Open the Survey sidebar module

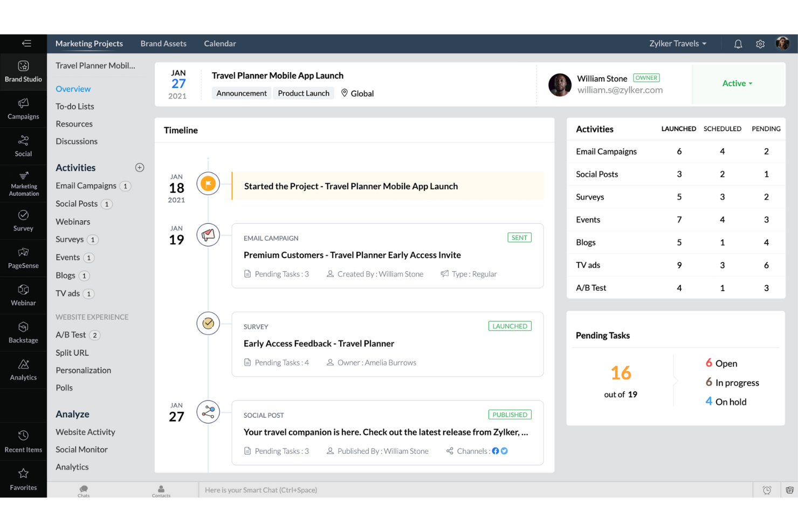click(x=23, y=221)
